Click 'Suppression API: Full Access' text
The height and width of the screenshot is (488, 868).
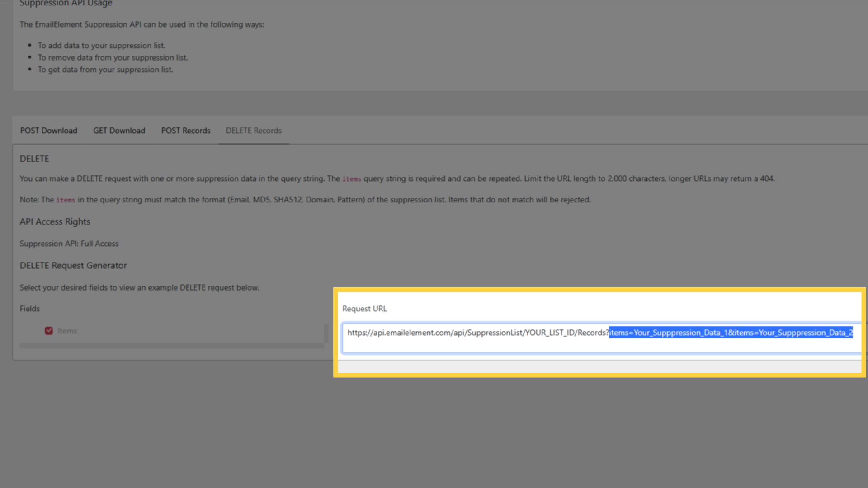pos(69,244)
